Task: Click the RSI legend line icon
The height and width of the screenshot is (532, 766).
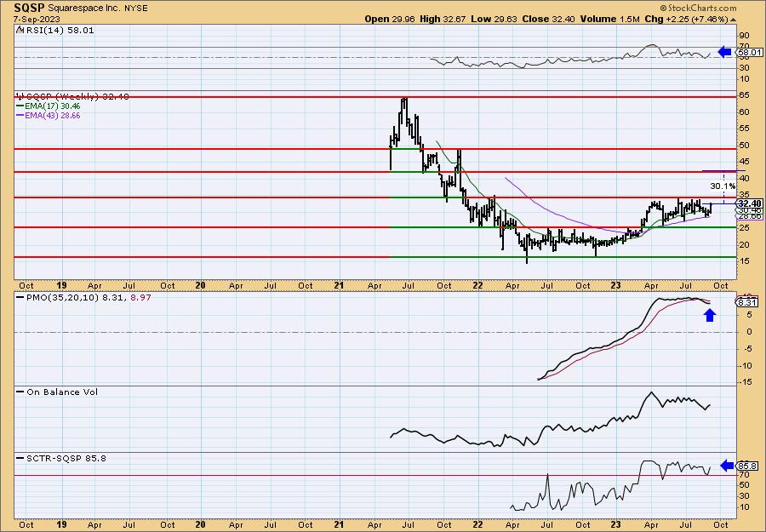Action: (20, 30)
